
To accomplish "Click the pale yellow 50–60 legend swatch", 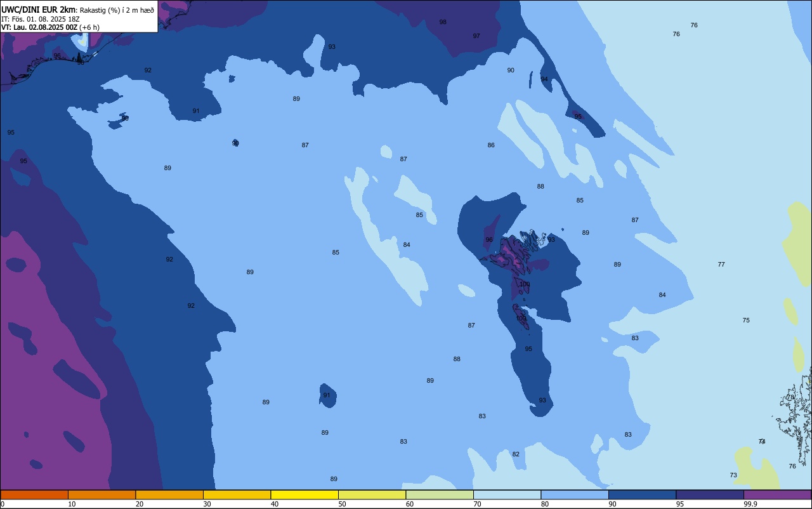I will 372,494.
